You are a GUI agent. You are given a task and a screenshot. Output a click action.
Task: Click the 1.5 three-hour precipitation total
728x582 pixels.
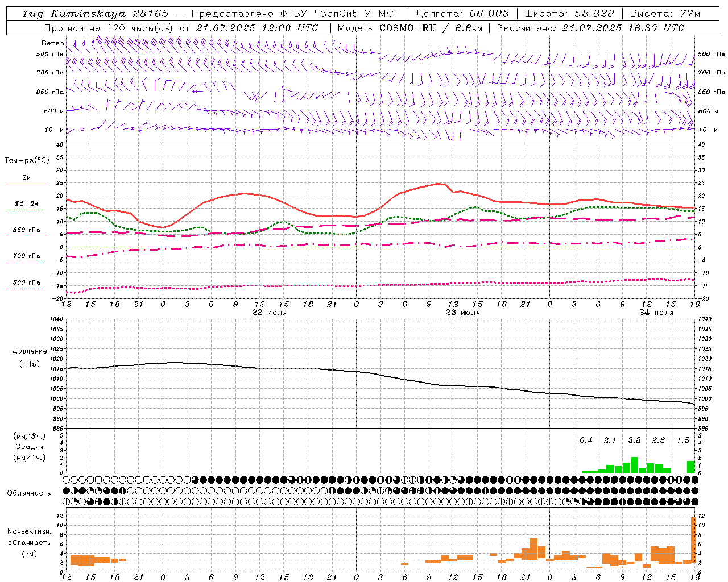[x=682, y=440]
